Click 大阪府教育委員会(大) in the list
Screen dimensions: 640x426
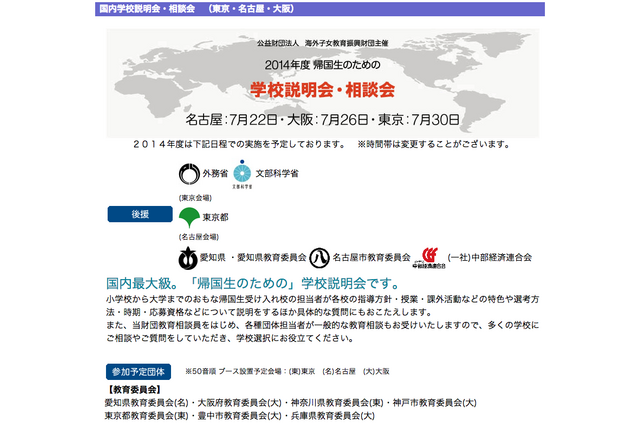point(240,403)
